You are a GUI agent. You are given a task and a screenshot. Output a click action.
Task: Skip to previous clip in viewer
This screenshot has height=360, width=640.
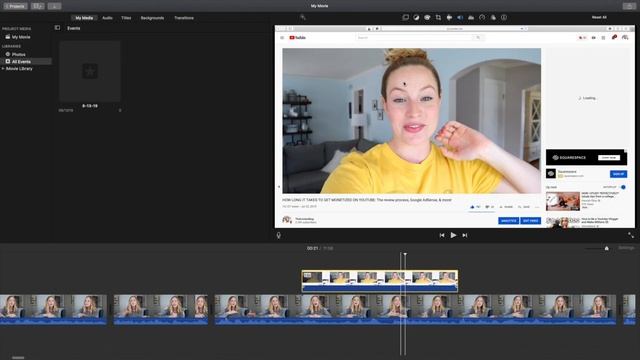pyautogui.click(x=442, y=235)
